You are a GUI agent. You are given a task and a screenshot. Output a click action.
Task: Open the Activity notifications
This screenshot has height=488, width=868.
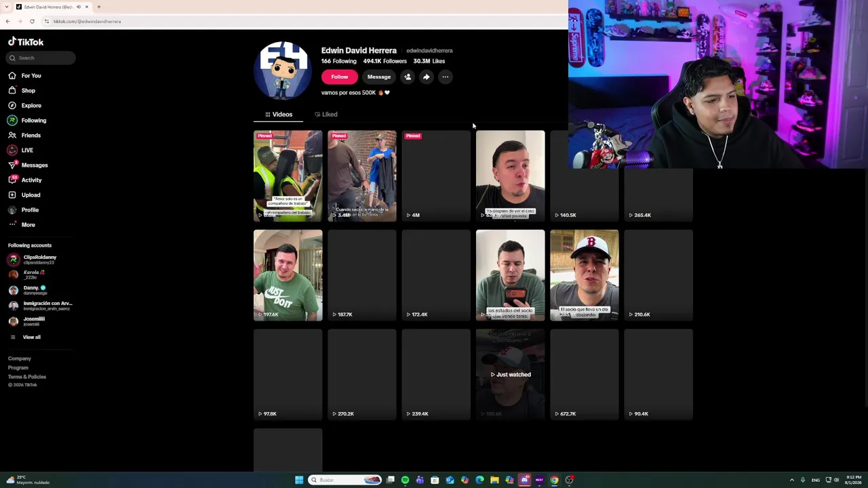(x=25, y=180)
